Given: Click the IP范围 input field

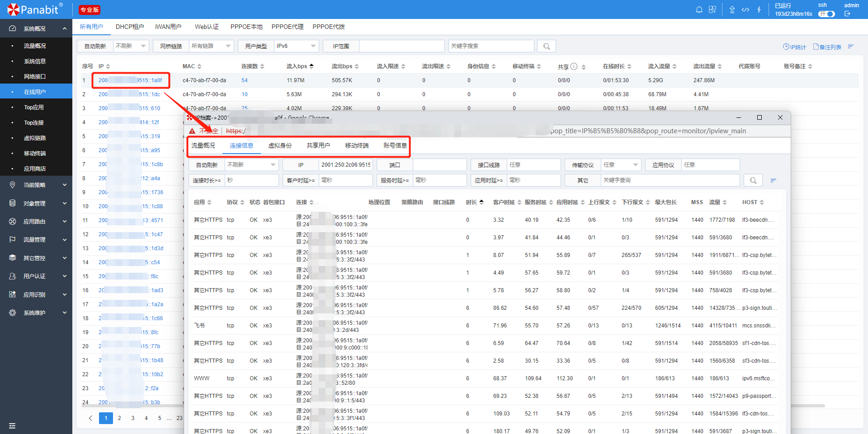Looking at the screenshot, I should [x=401, y=46].
